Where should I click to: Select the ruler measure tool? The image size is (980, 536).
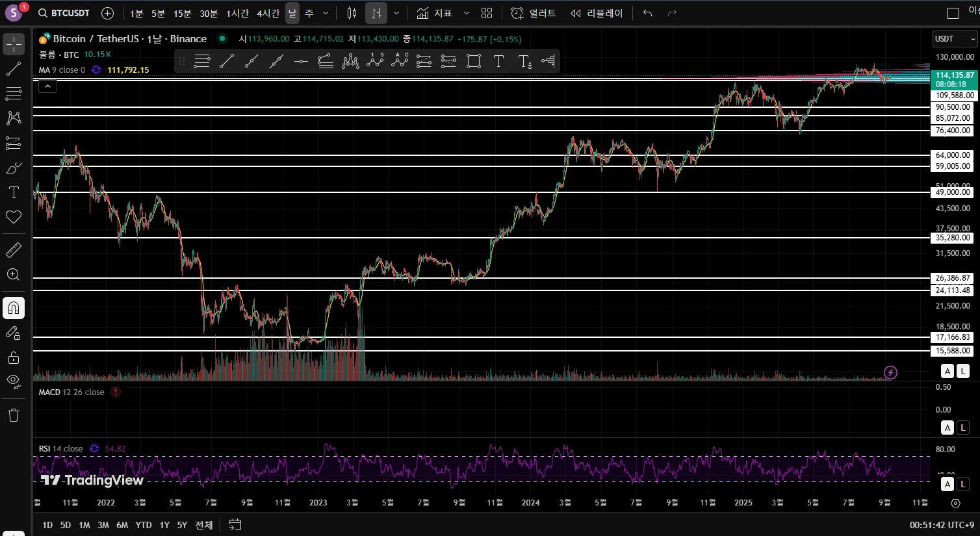click(14, 249)
